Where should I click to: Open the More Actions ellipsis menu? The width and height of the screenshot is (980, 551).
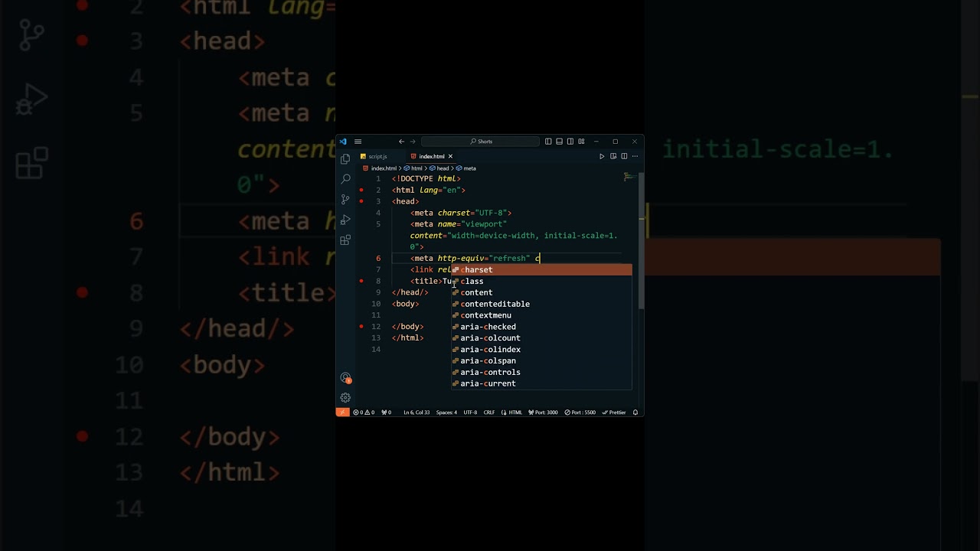pos(635,156)
